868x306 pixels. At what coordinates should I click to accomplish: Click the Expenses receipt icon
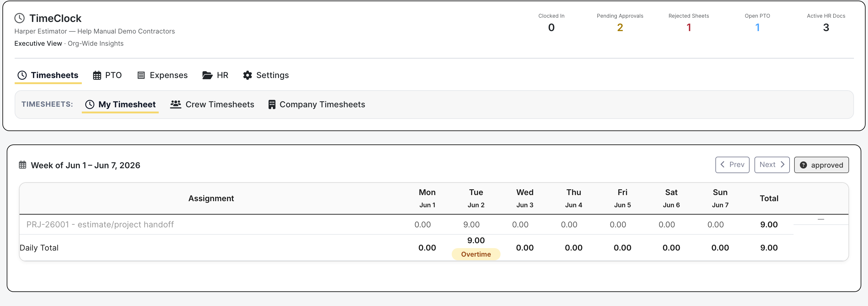coord(141,75)
